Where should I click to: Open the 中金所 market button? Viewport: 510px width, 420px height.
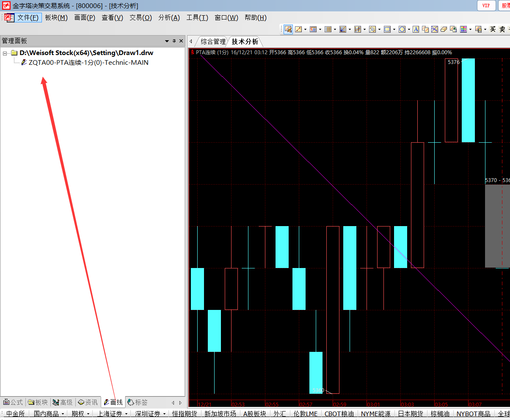coord(15,414)
